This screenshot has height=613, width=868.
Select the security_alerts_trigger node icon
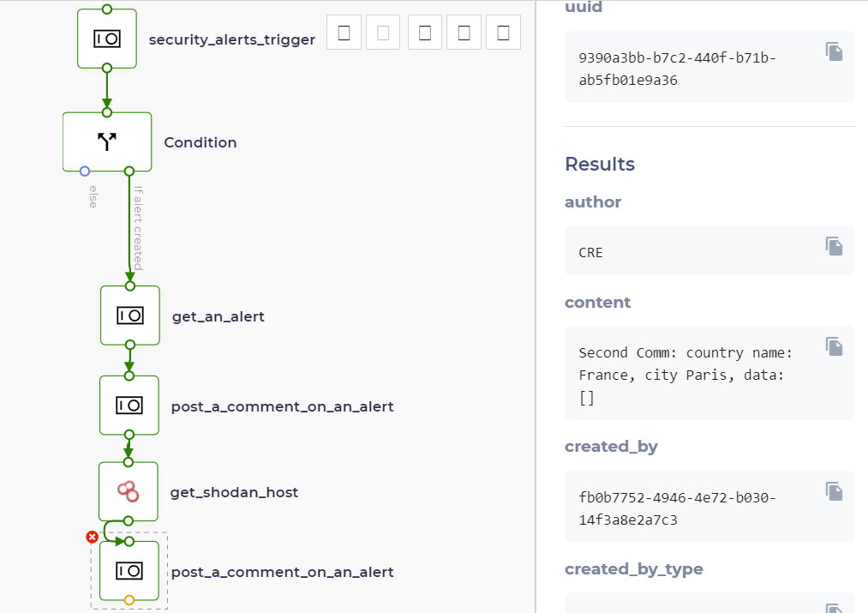107,39
